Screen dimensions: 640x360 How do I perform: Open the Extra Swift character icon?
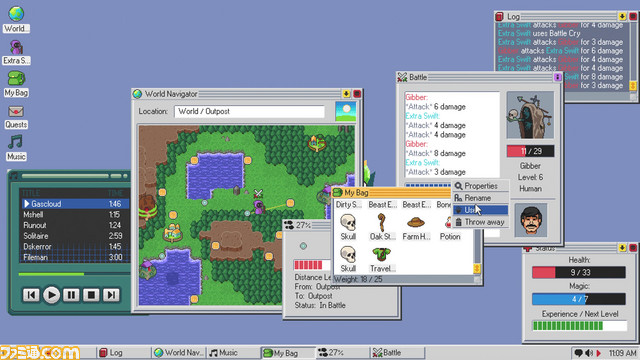point(16,52)
